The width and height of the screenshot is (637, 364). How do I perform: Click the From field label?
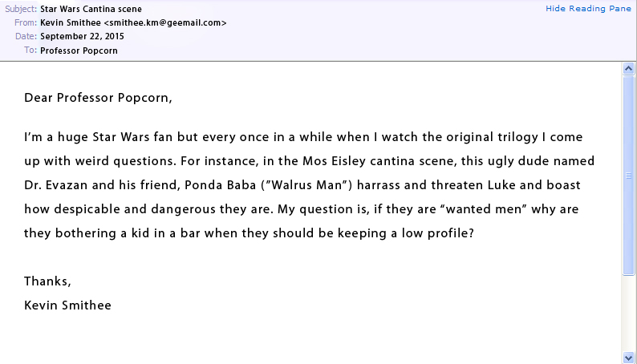pyautogui.click(x=26, y=23)
